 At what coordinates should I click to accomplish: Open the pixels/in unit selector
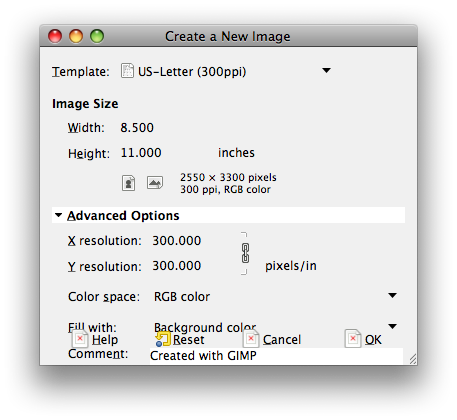coord(291,266)
